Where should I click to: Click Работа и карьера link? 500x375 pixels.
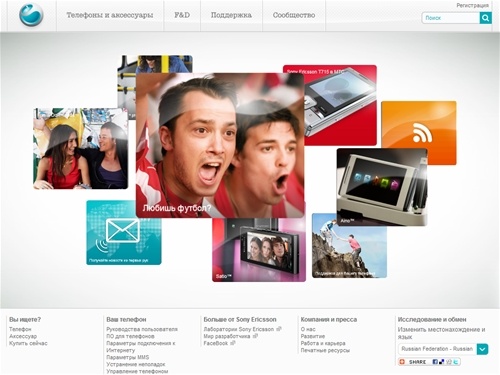(x=323, y=343)
